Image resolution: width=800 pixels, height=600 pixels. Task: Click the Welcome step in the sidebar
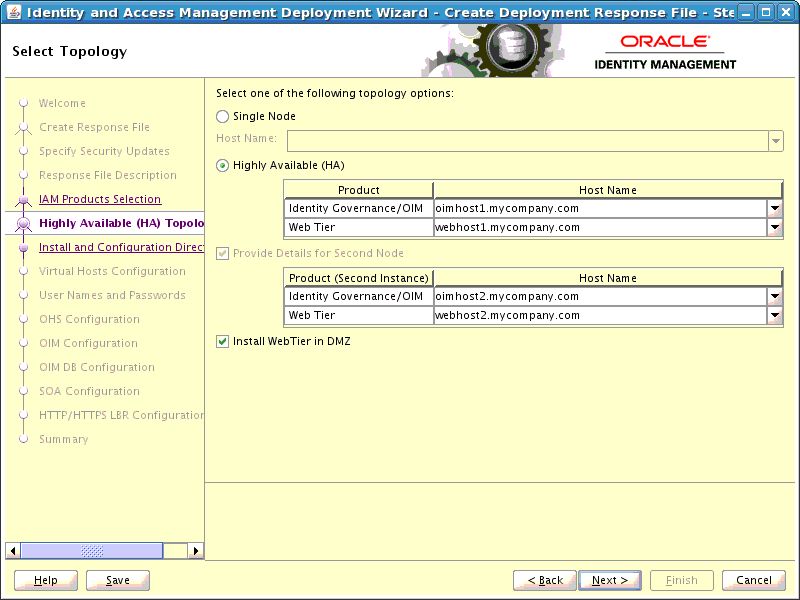tap(62, 103)
